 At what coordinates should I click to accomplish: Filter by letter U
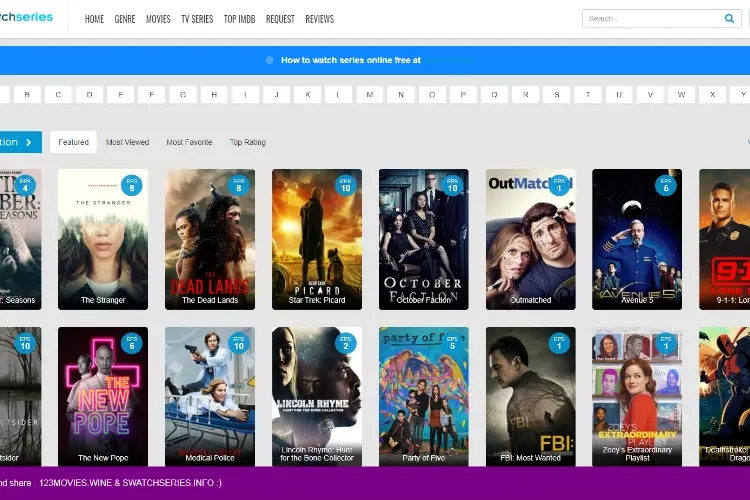tap(619, 95)
